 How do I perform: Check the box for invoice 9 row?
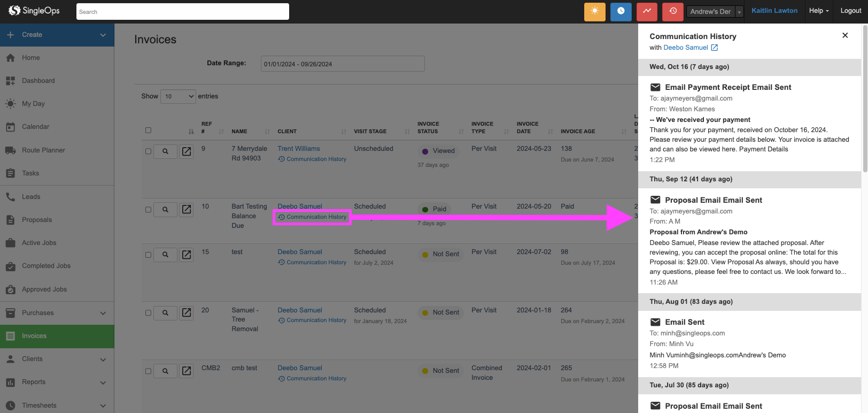(x=149, y=151)
